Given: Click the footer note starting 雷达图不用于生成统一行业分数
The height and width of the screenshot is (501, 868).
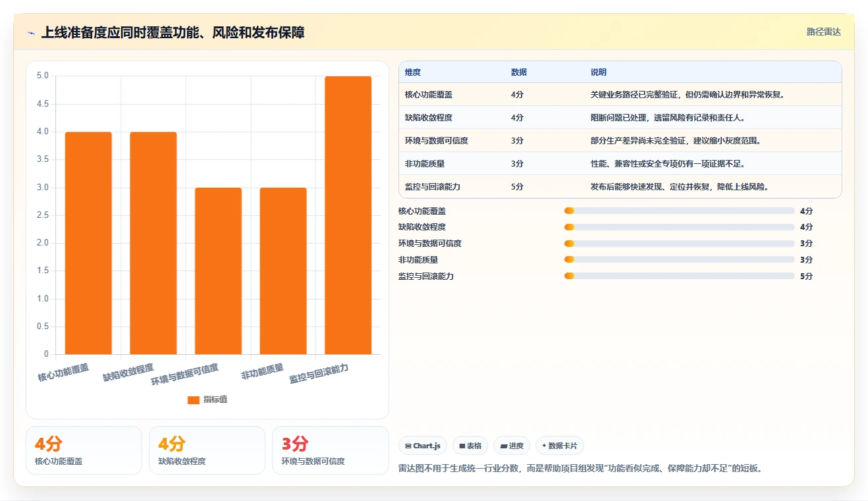Looking at the screenshot, I should tap(580, 469).
